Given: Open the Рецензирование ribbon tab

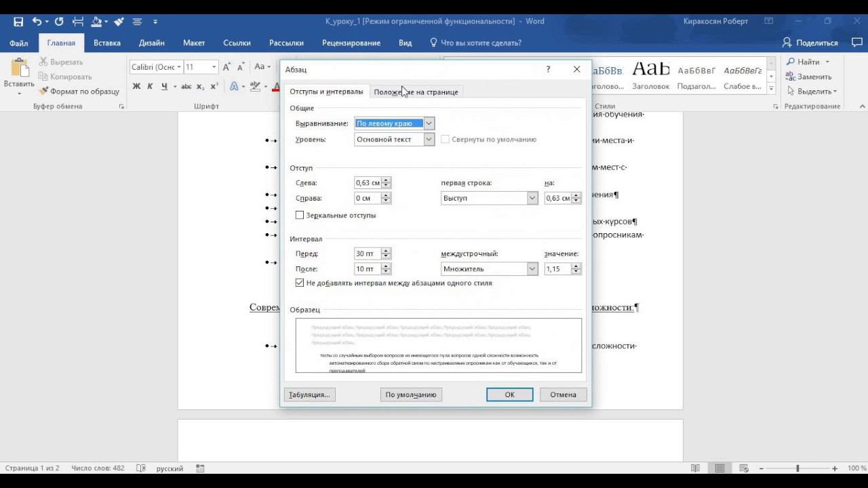Looking at the screenshot, I should pos(351,43).
